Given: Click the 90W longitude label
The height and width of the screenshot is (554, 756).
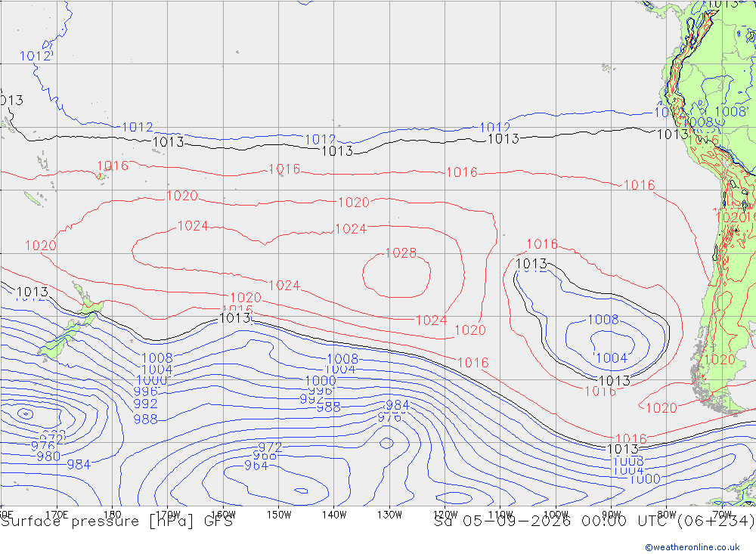Looking at the screenshot, I should (x=612, y=515).
